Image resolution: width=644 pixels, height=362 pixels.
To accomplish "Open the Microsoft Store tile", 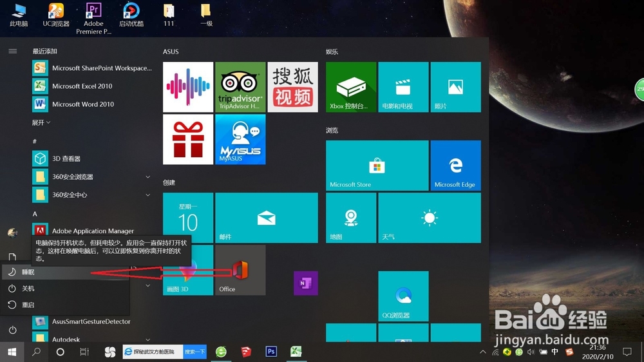I will 377,166.
